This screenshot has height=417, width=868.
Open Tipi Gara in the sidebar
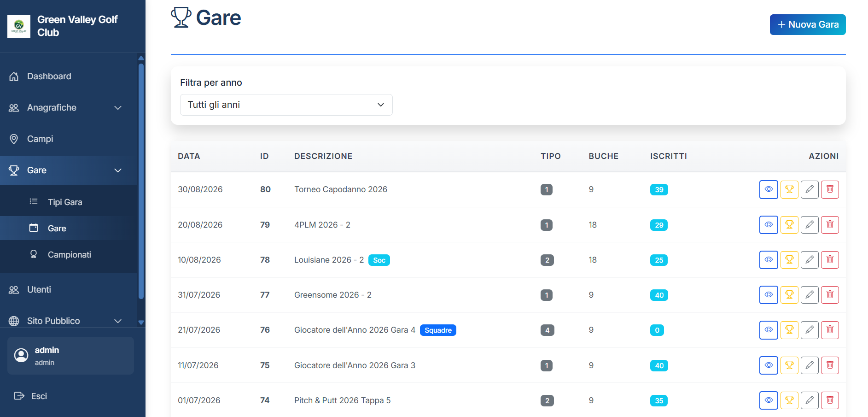click(65, 202)
